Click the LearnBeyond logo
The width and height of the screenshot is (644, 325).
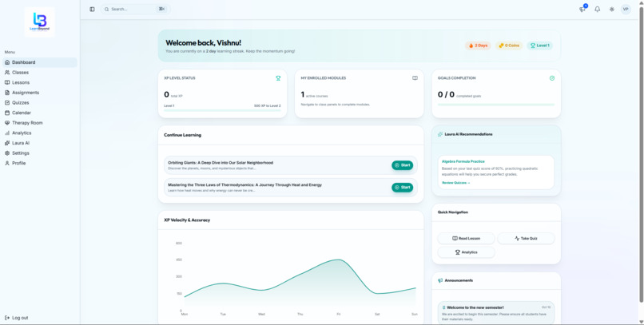tap(39, 22)
